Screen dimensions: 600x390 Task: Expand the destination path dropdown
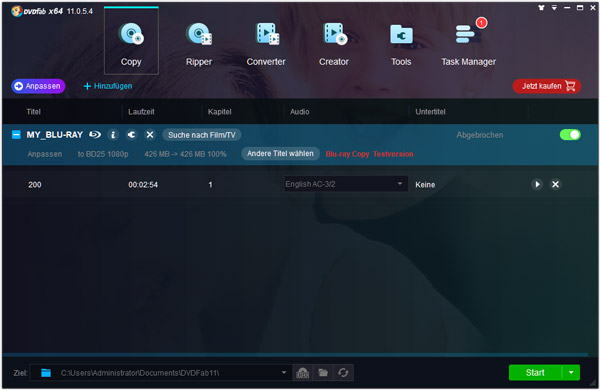[284, 372]
